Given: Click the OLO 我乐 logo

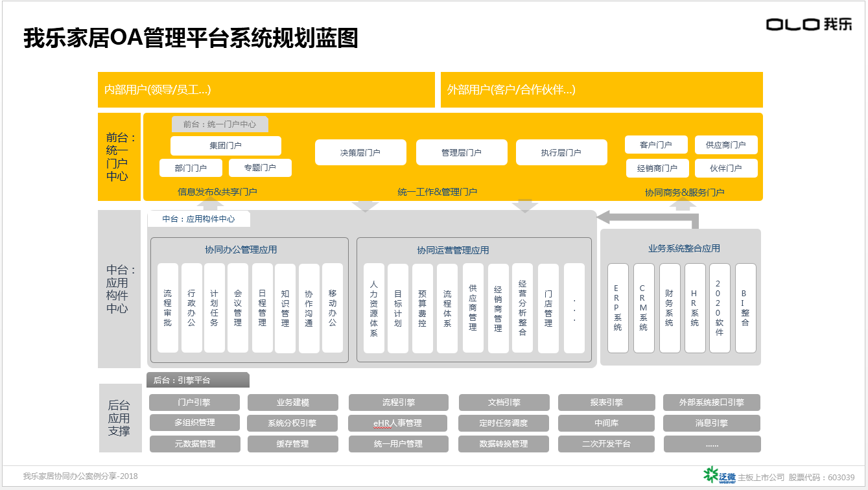Looking at the screenshot, I should coord(809,25).
